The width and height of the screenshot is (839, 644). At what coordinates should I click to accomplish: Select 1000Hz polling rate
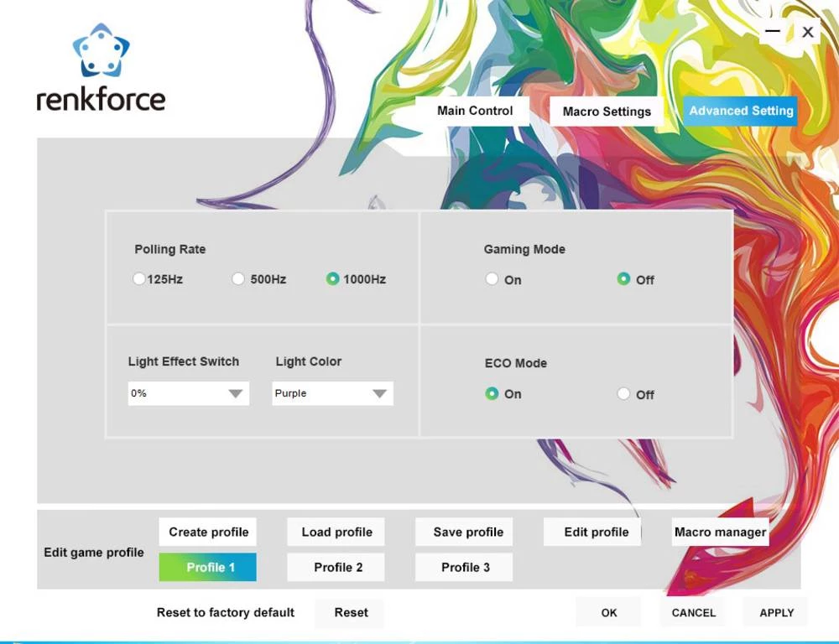click(332, 279)
